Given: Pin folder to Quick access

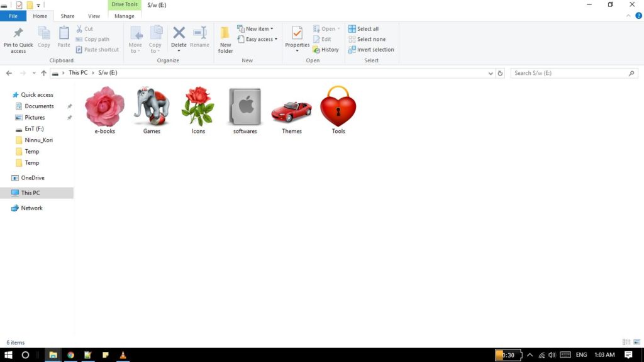Looking at the screenshot, I should tap(18, 40).
